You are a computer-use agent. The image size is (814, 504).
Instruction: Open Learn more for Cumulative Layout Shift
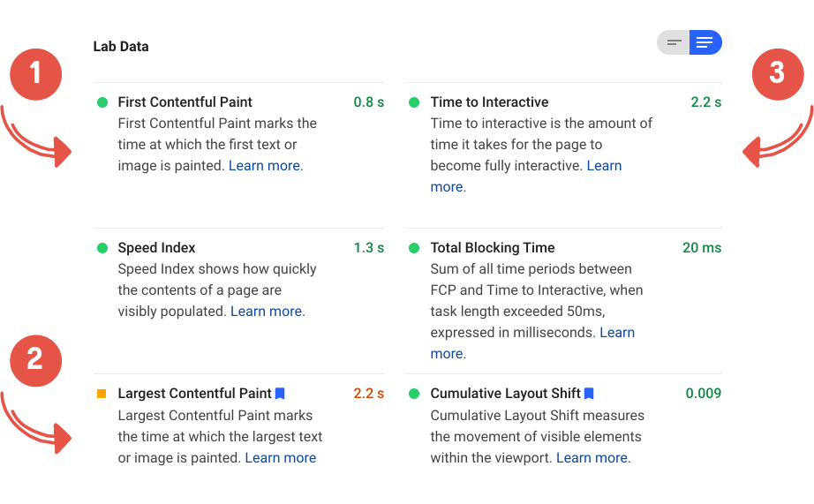592,458
